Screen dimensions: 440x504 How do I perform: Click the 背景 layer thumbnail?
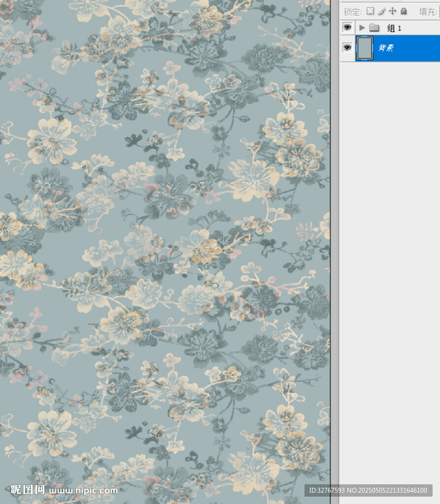(365, 48)
